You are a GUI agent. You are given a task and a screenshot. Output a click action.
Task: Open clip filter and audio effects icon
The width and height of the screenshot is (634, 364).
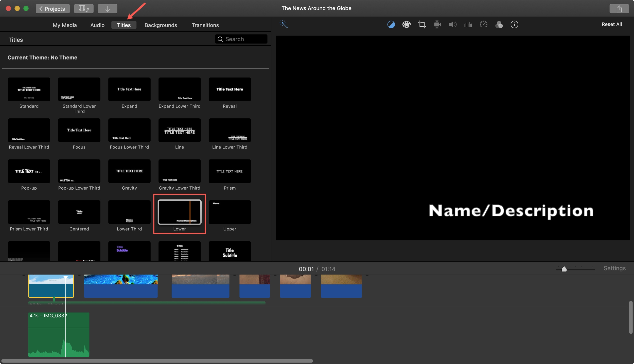tap(499, 24)
